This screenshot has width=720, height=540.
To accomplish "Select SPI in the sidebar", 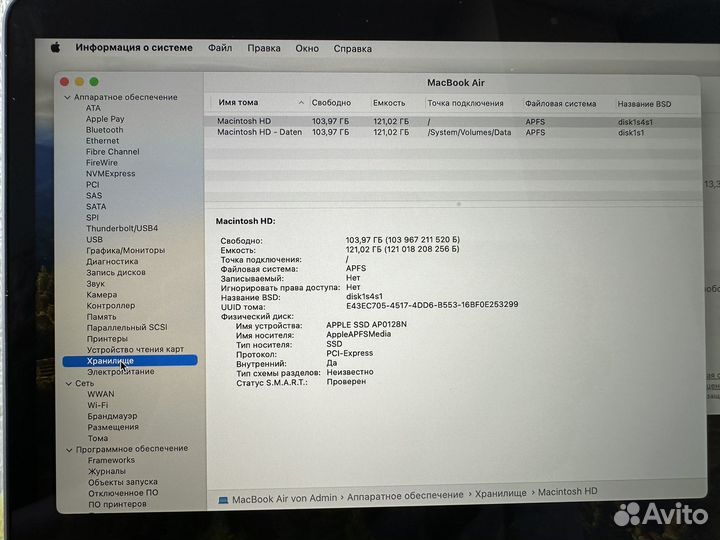I will click(x=92, y=218).
